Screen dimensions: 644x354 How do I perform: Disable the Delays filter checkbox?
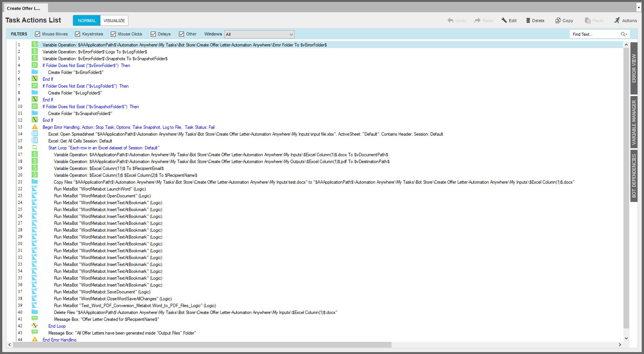point(153,34)
